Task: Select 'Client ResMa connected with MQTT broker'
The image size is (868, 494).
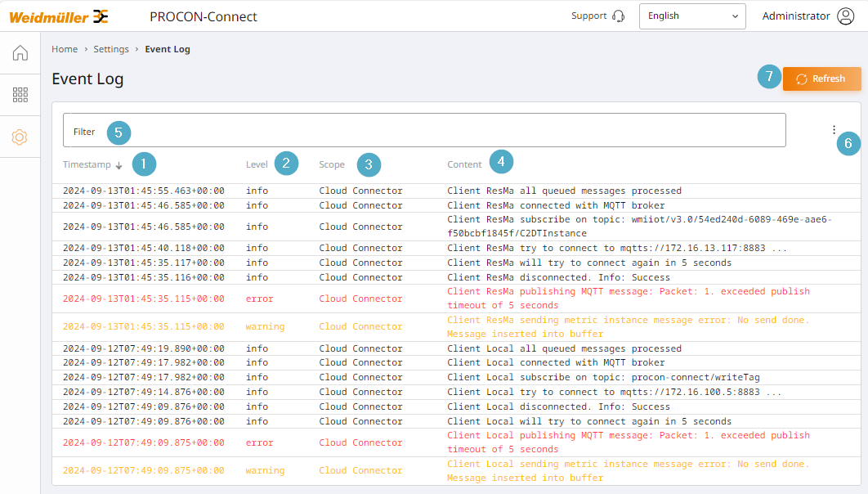Action: [556, 205]
